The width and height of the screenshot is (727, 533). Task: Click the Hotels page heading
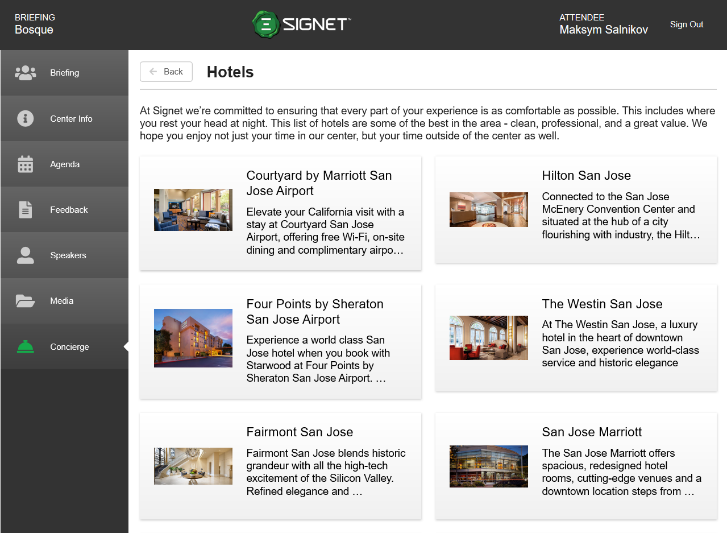[x=230, y=72]
